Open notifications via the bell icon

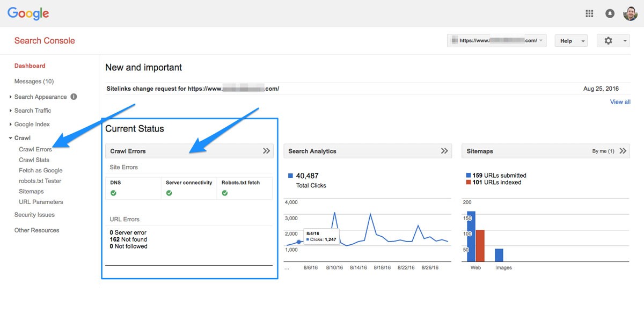click(610, 13)
